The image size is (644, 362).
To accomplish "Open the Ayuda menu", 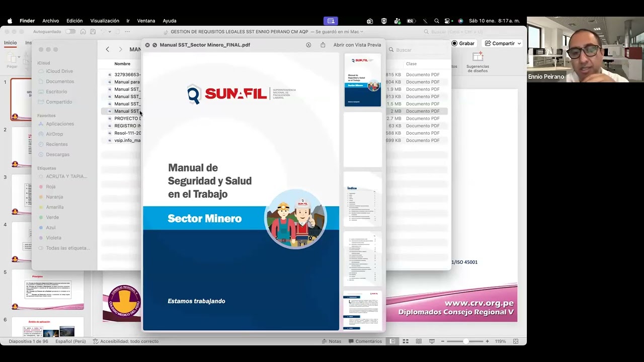I will (x=170, y=21).
